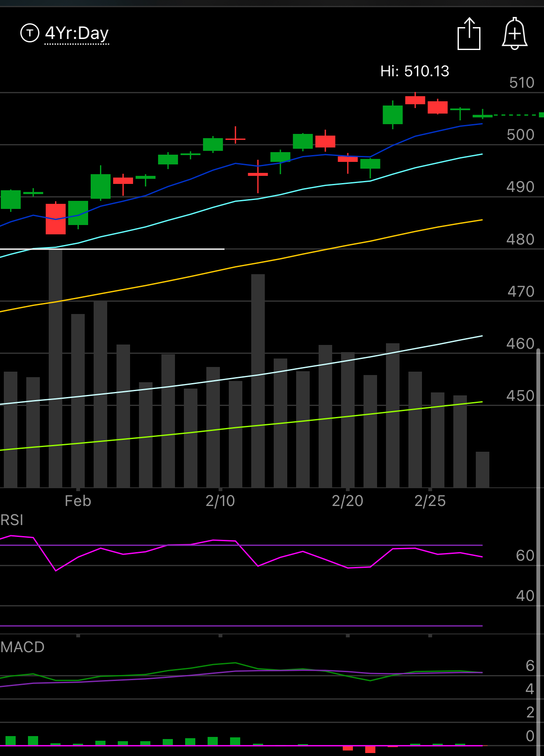Tap the last green doji candle

483,115
